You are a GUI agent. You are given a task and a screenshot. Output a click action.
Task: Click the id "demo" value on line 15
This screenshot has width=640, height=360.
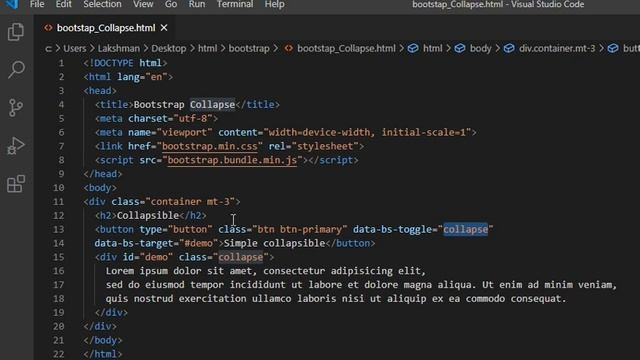(156, 257)
